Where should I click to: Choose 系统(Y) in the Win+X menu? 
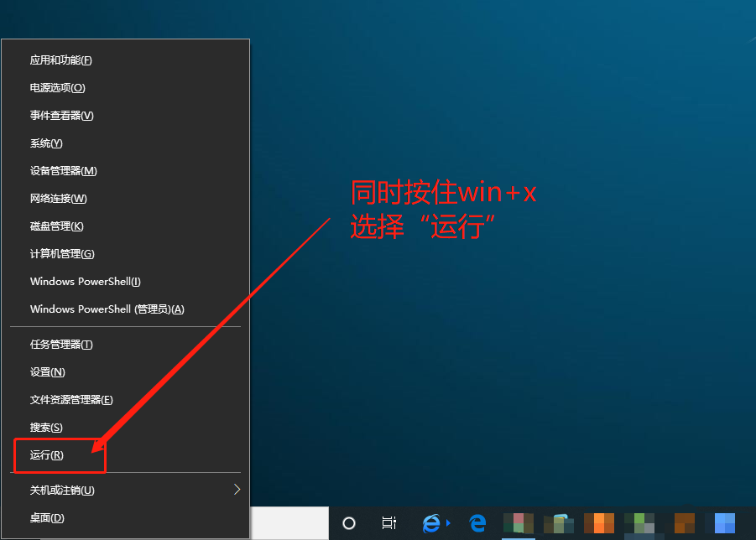pyautogui.click(x=125, y=143)
